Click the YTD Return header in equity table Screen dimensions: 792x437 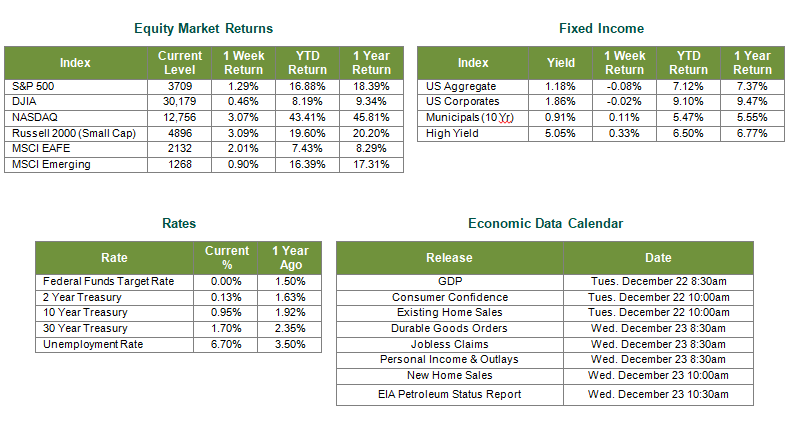pyautogui.click(x=307, y=63)
